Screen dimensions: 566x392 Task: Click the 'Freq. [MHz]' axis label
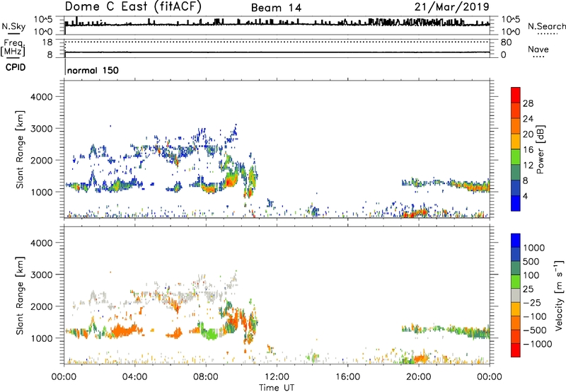13,48
